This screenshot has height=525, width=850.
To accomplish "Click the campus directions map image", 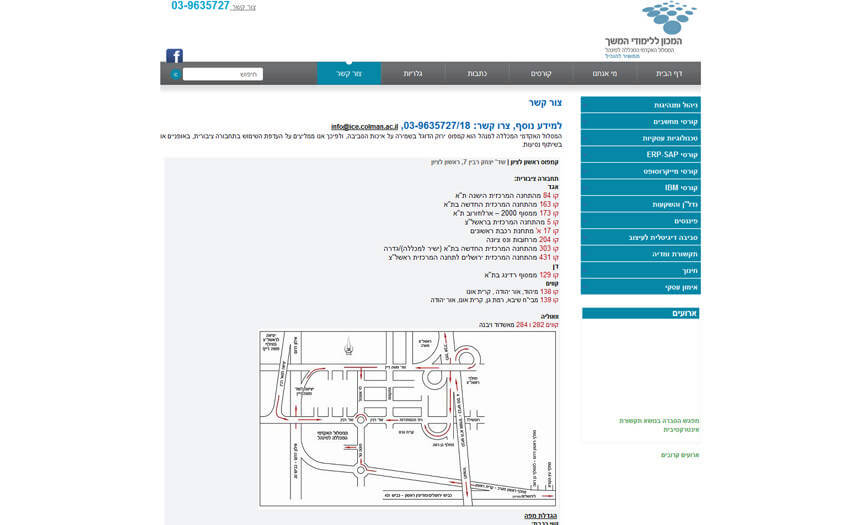I will pos(407,418).
